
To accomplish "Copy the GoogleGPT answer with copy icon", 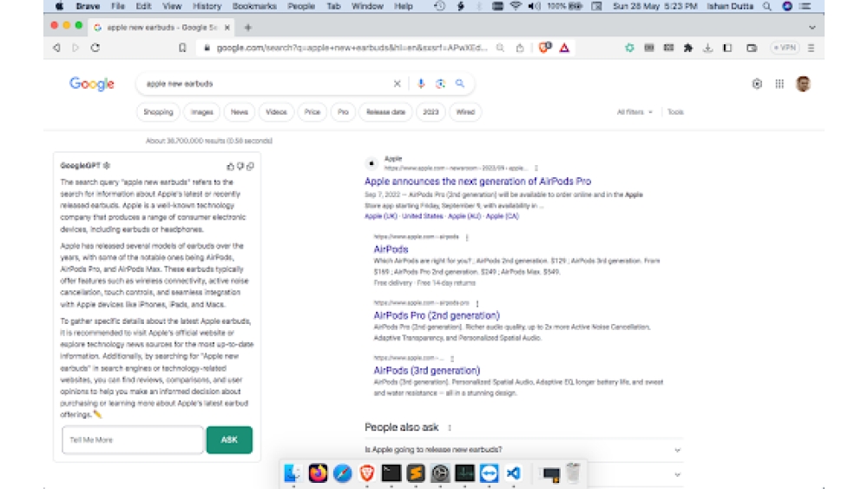I will (250, 166).
